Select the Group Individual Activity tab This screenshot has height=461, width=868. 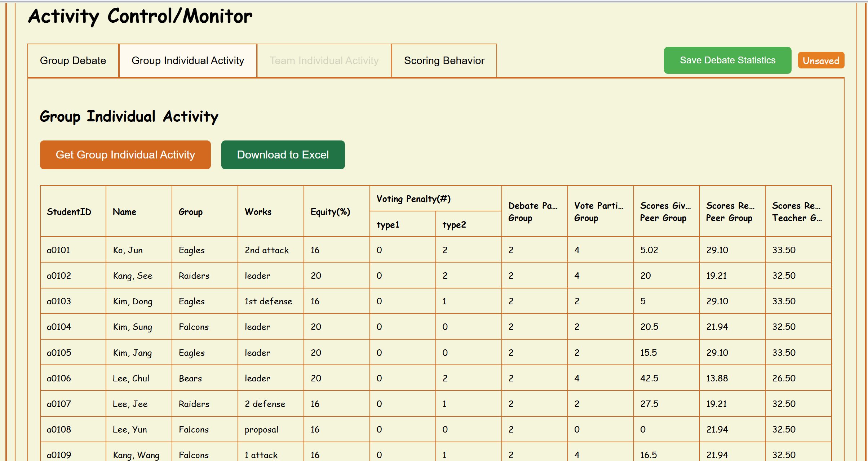[188, 61]
